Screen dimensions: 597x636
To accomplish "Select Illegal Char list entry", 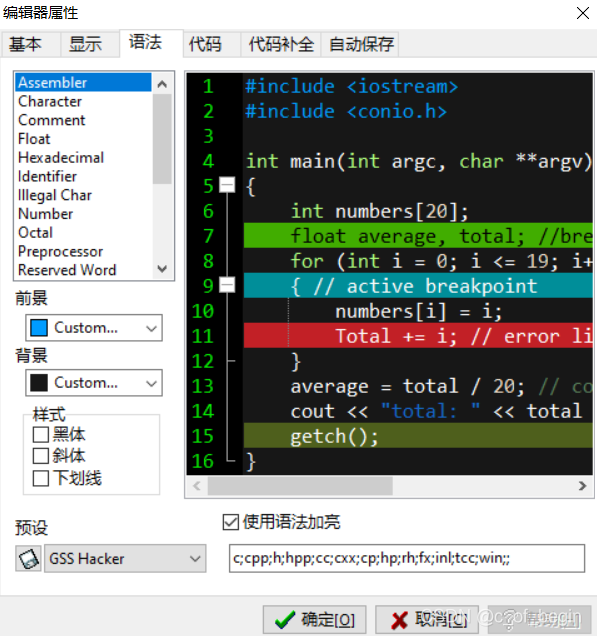I will click(84, 195).
